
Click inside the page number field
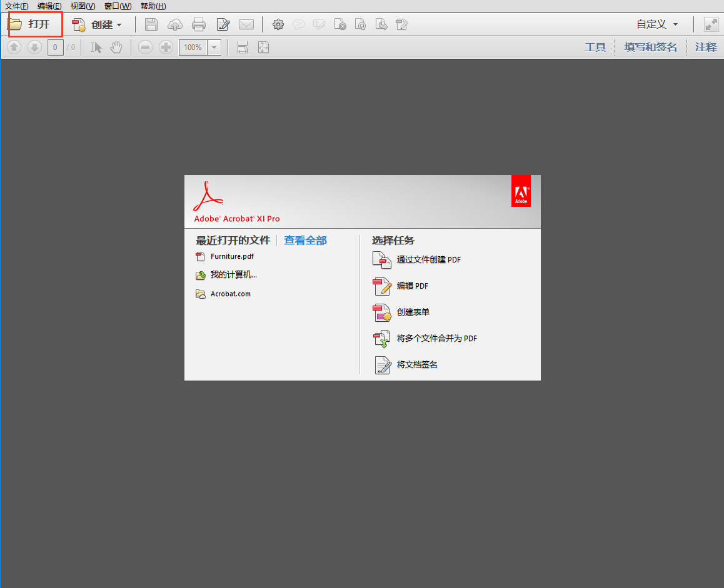tap(55, 47)
